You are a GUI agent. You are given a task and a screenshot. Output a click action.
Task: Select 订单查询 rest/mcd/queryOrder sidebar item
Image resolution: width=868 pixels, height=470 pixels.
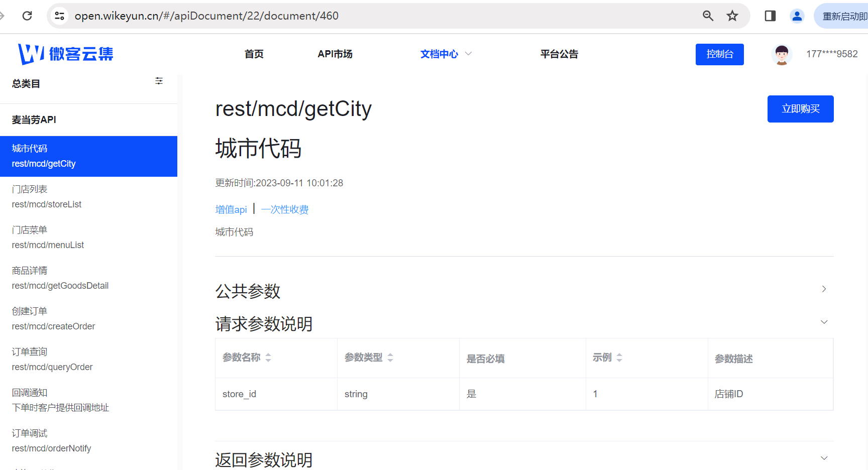pos(88,360)
